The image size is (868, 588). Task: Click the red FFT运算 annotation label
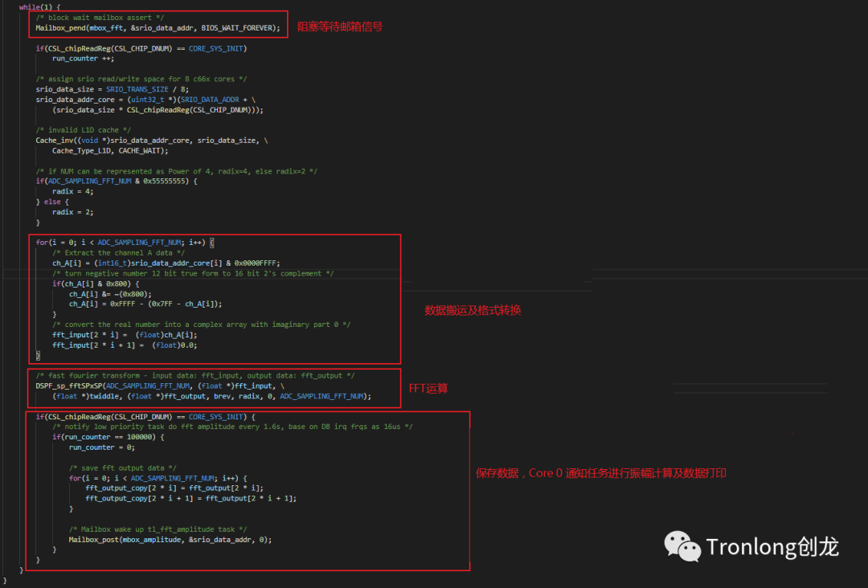[428, 388]
